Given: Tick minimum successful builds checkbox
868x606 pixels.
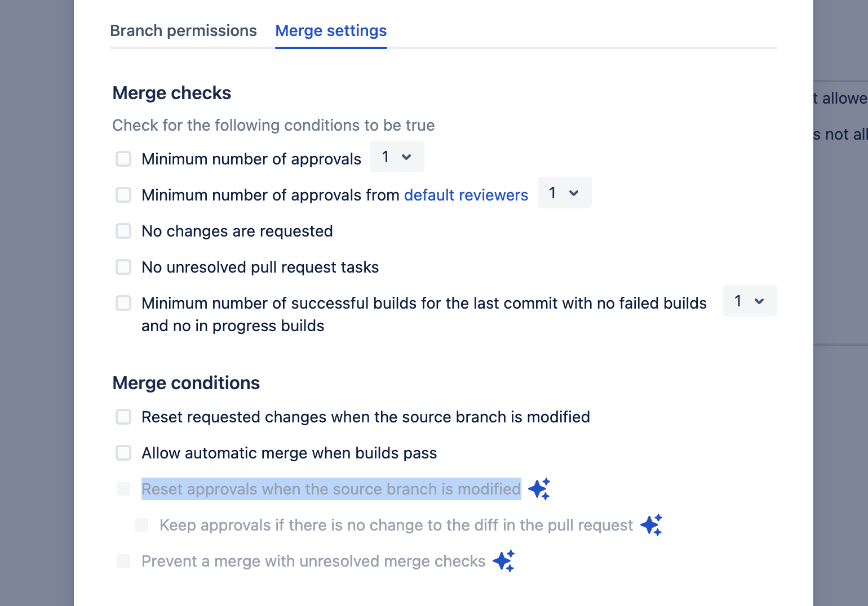Looking at the screenshot, I should (x=123, y=303).
